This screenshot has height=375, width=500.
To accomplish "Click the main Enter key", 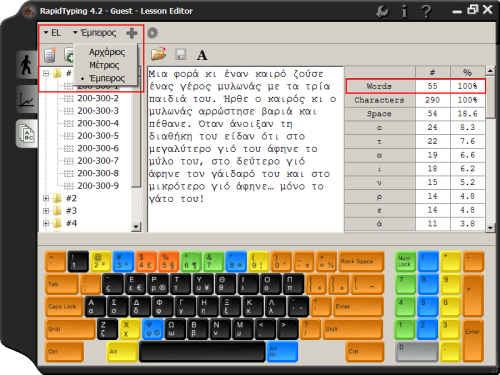I will 358,307.
